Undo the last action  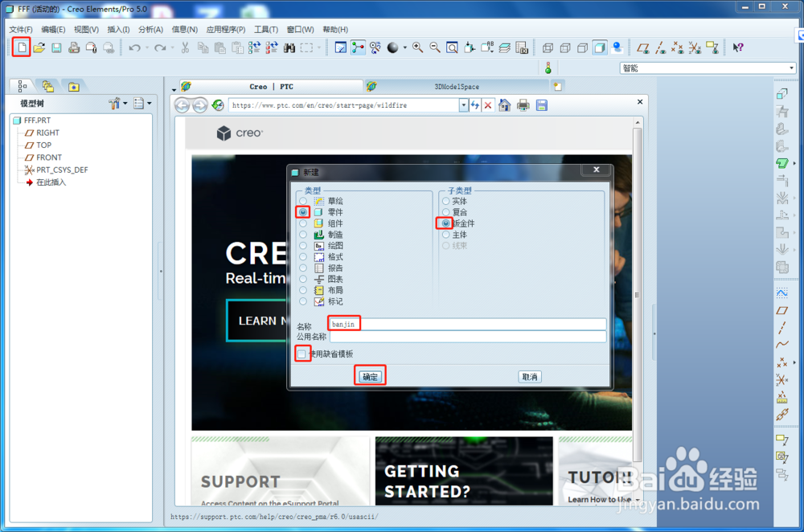(134, 47)
